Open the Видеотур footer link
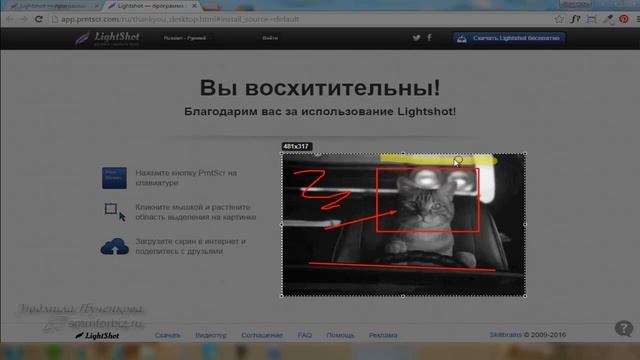 point(211,335)
